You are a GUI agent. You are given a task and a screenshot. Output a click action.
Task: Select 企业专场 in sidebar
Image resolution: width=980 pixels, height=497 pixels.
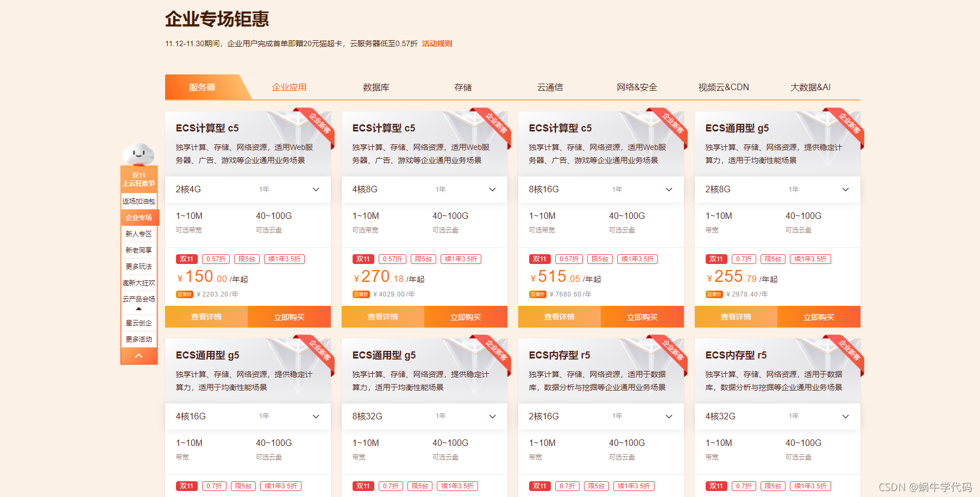click(x=139, y=217)
